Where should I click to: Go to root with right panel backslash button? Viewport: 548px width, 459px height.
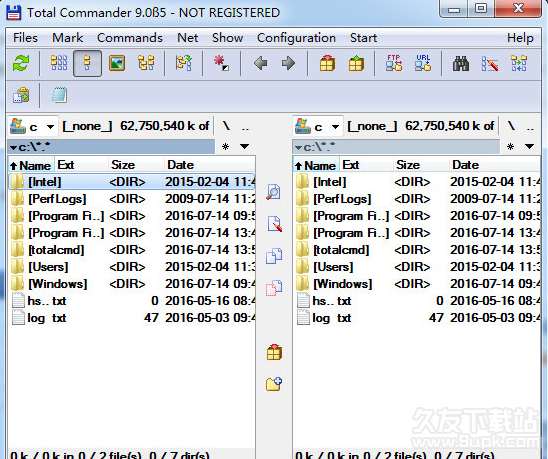click(511, 126)
